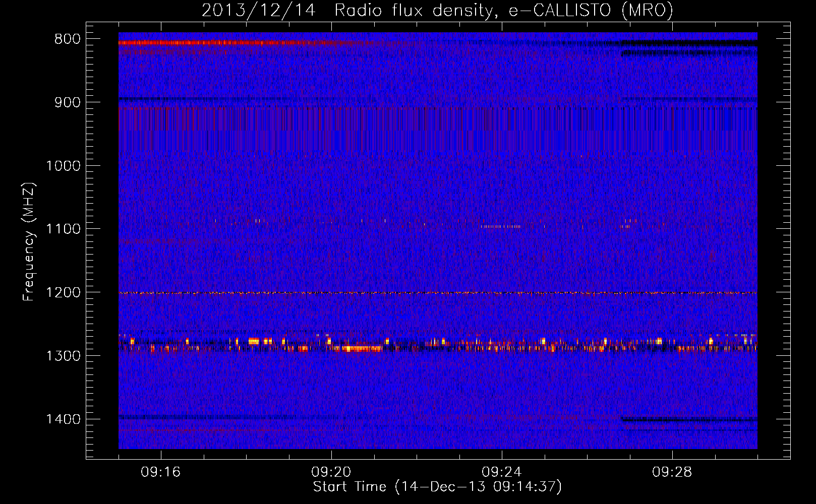
Task: Click the 09:16 time axis label
Action: tap(161, 472)
